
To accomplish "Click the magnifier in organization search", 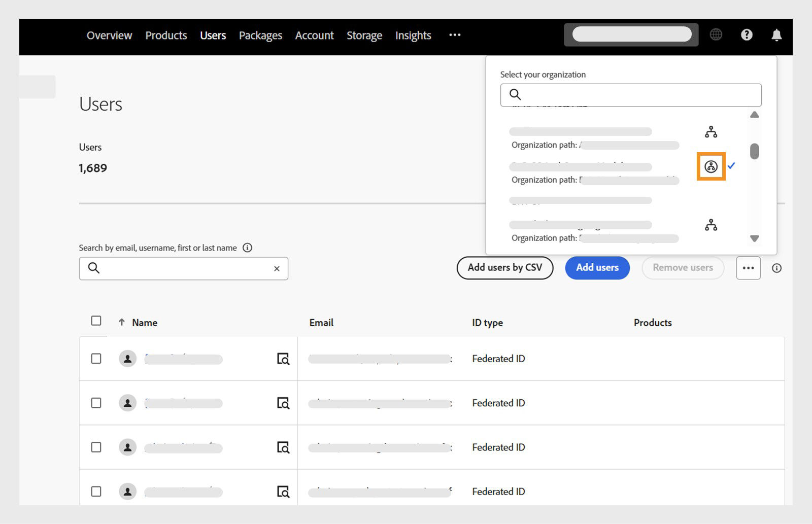I will coord(515,94).
